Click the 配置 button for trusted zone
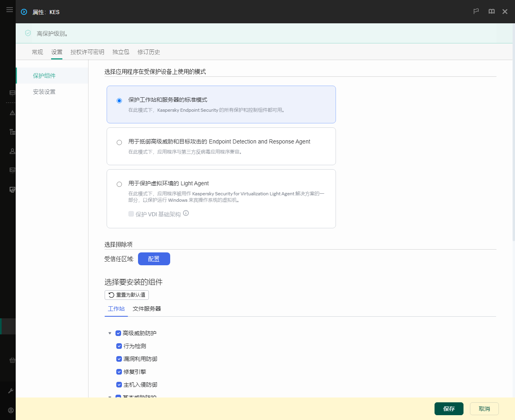Viewport: 515px width, 420px height. [154, 258]
